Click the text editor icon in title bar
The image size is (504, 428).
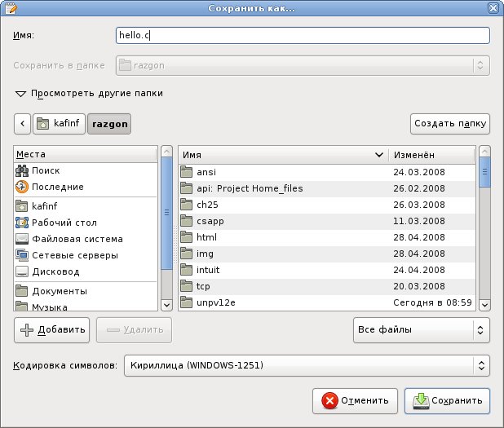[11, 8]
